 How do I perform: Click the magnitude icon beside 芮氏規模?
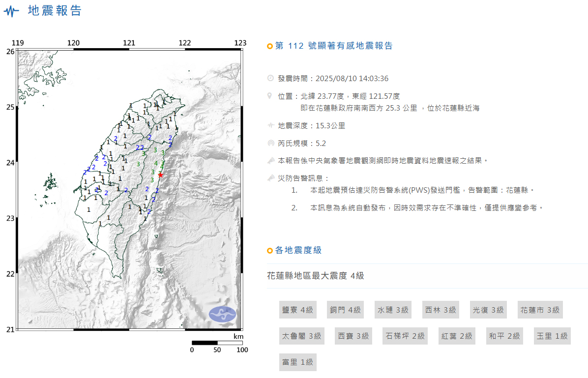270,143
